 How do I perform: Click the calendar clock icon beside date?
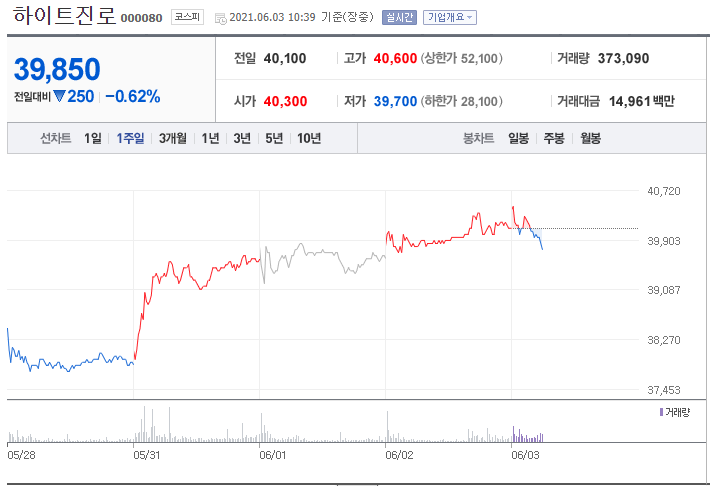[x=221, y=18]
